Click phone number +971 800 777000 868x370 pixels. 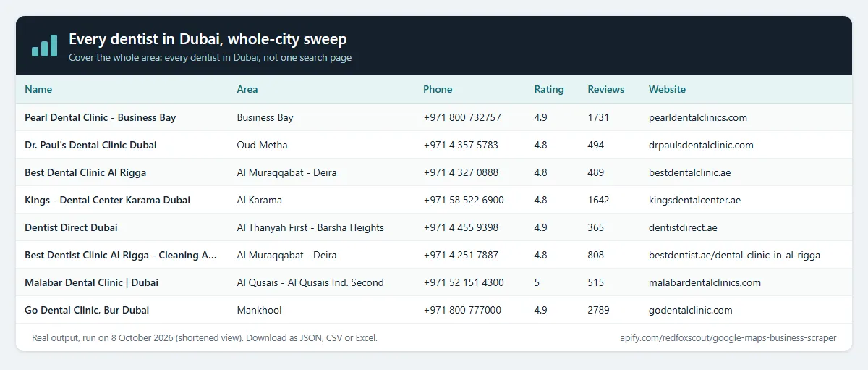click(x=462, y=310)
